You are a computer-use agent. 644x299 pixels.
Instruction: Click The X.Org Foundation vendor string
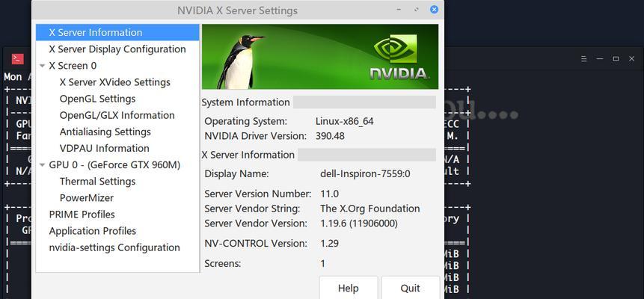pyautogui.click(x=369, y=209)
